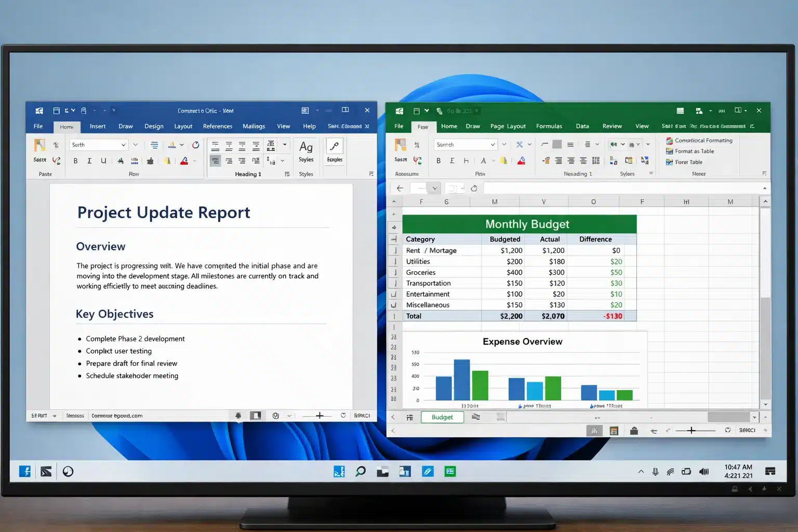Open the Formulas tab in Excel
Screen dimensions: 798x532
(549, 126)
